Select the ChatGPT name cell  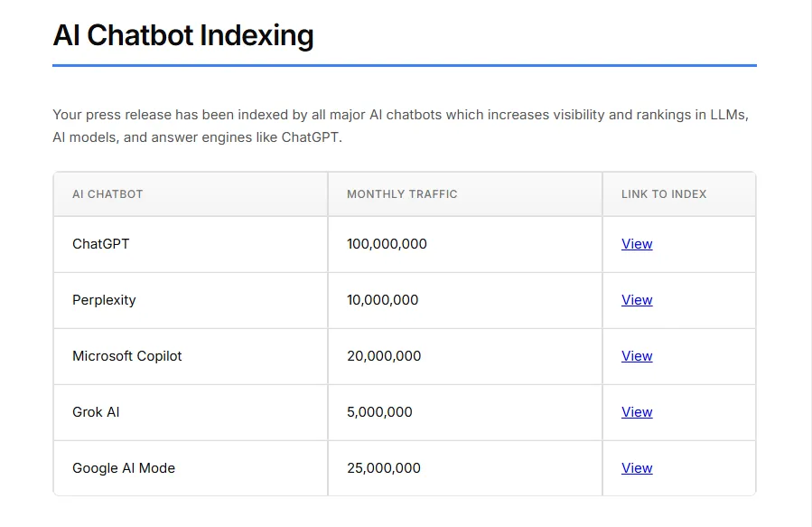pyautogui.click(x=101, y=244)
